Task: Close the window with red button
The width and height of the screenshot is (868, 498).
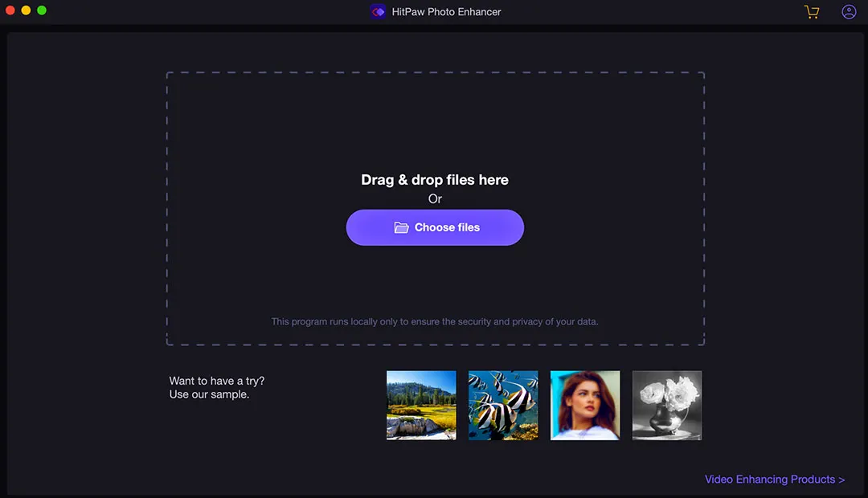Action: pyautogui.click(x=10, y=10)
